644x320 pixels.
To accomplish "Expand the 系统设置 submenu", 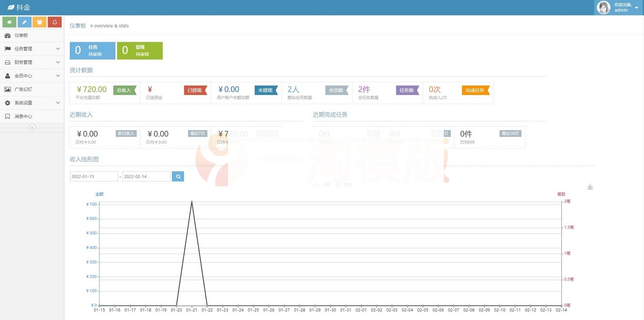I will (x=32, y=103).
